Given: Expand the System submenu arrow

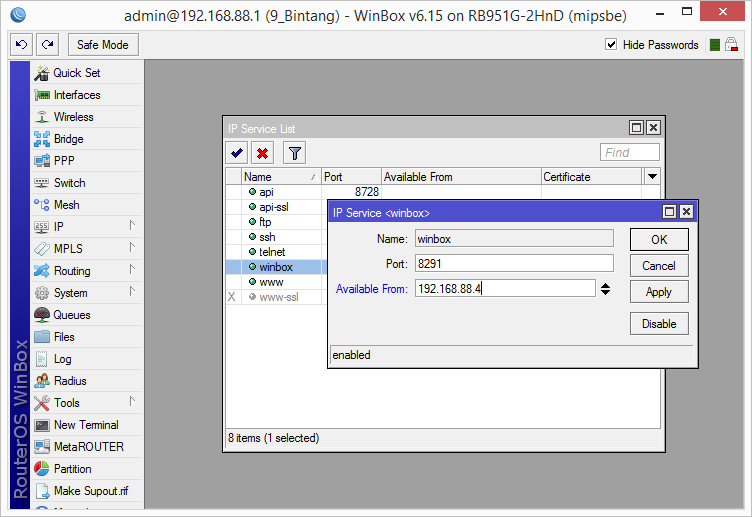Looking at the screenshot, I should [132, 292].
